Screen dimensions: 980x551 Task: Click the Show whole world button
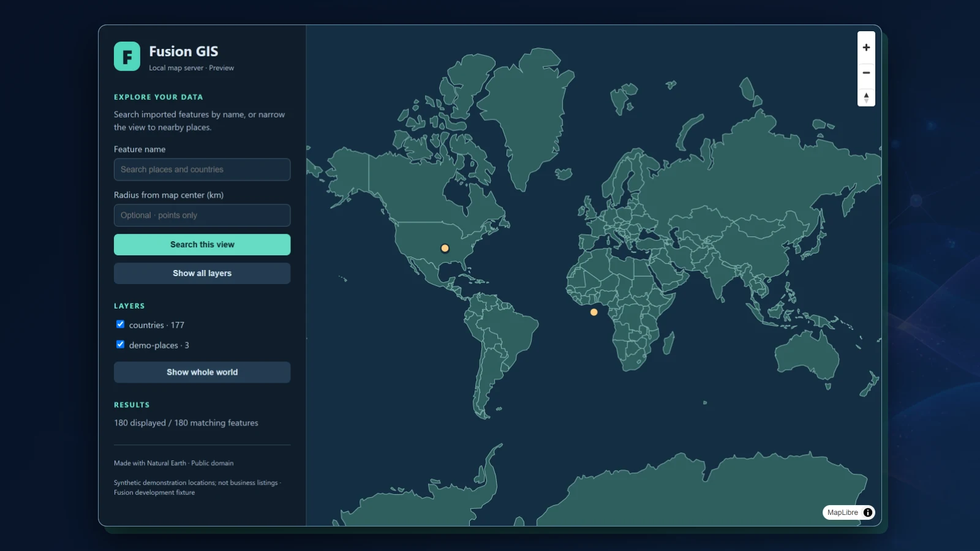point(202,372)
